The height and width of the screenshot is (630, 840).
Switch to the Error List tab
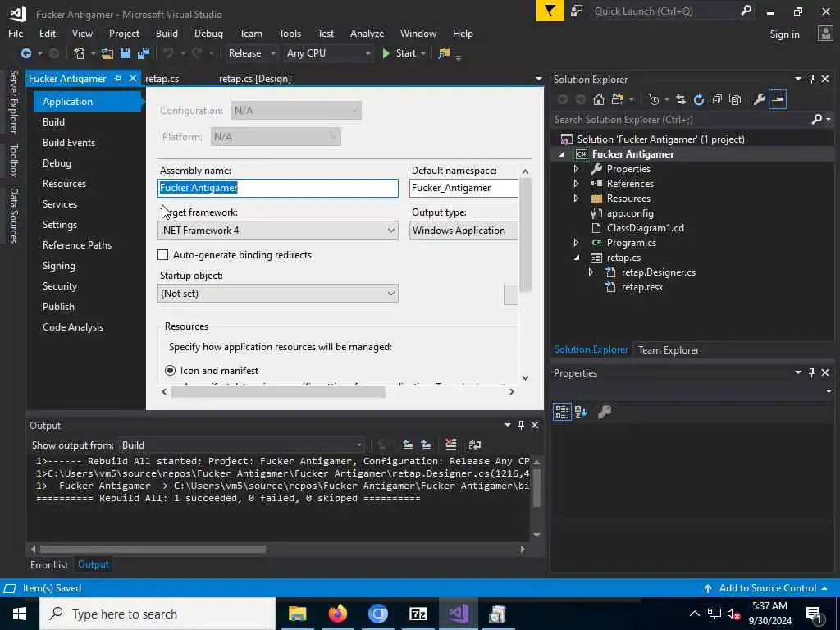pos(49,564)
